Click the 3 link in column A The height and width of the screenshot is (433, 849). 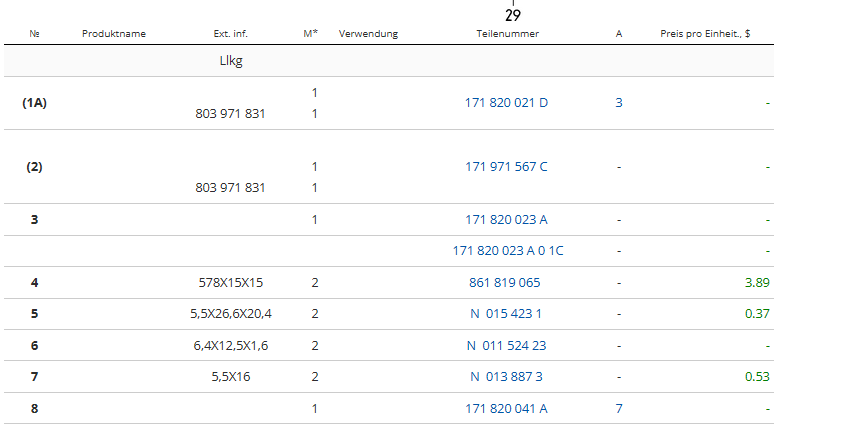pyautogui.click(x=619, y=103)
